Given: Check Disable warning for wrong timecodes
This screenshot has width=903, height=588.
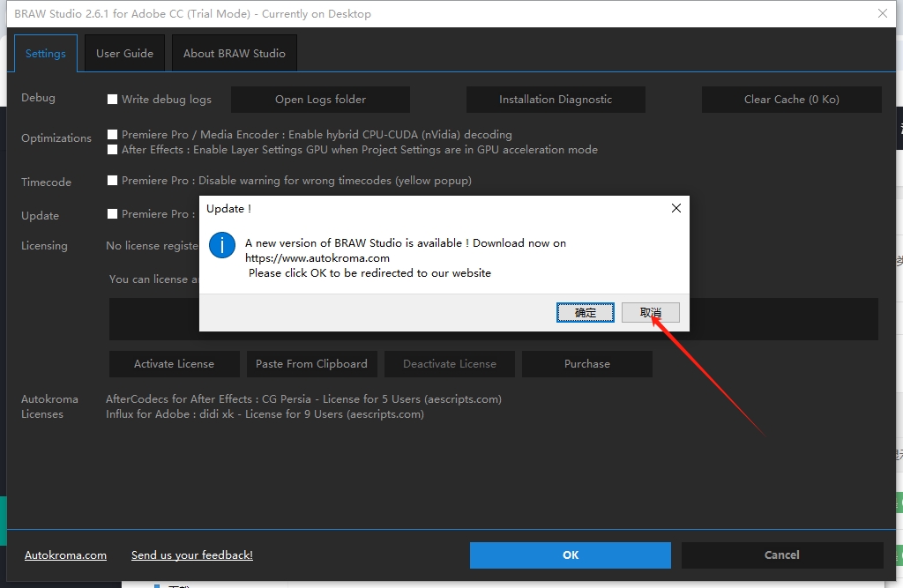Looking at the screenshot, I should 112,180.
